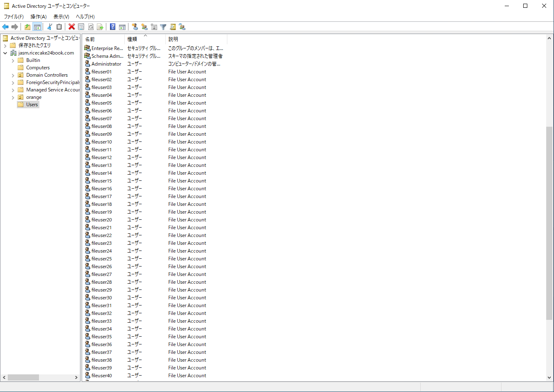
Task: Click the blue Help question mark icon
Action: [112, 27]
